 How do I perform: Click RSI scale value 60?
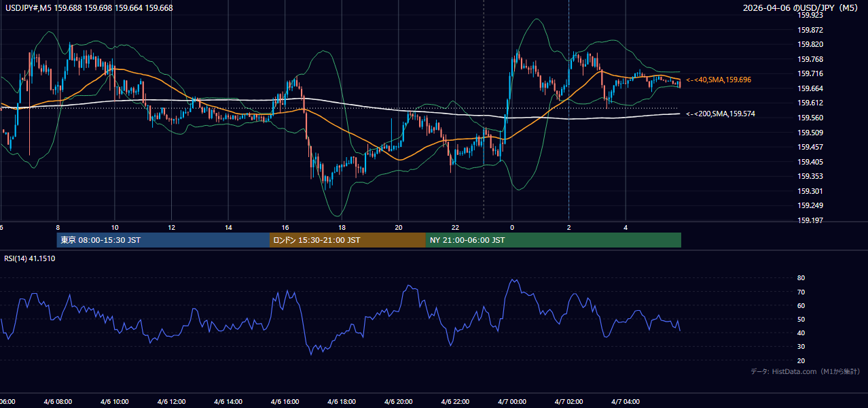[x=801, y=305]
